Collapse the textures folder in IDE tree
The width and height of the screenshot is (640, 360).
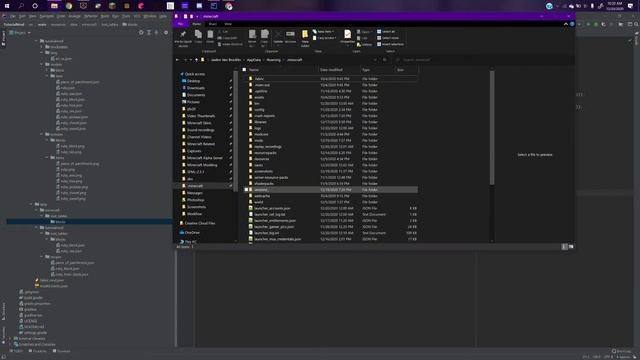pos(42,134)
